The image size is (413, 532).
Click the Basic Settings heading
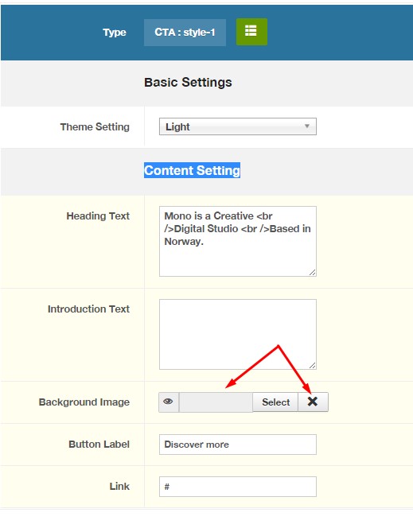coord(188,83)
